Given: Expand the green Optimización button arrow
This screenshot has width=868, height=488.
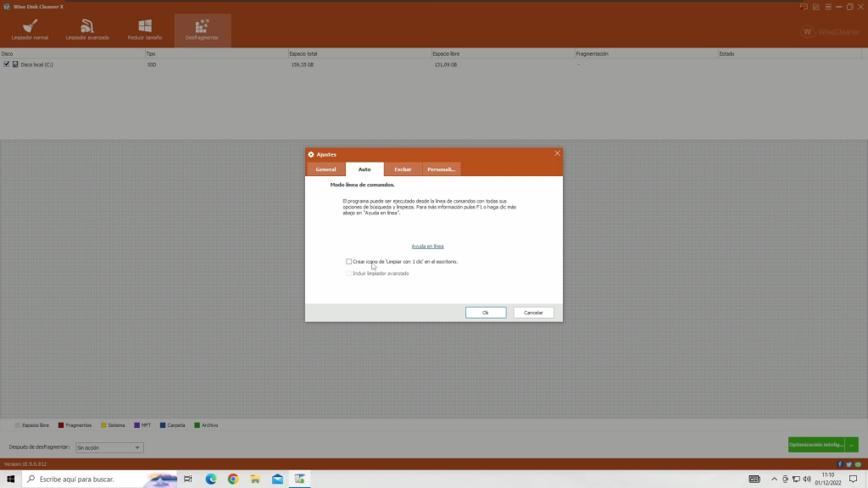Looking at the screenshot, I should pyautogui.click(x=852, y=445).
